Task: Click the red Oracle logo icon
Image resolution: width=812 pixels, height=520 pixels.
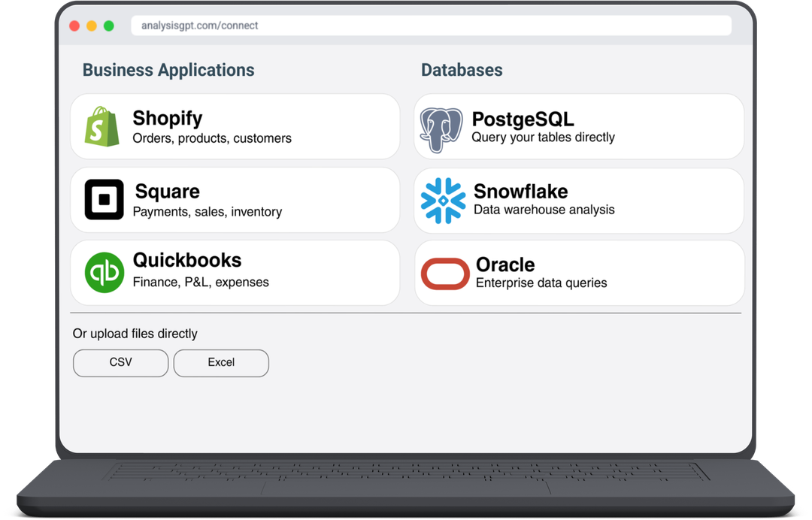Action: pyautogui.click(x=445, y=274)
